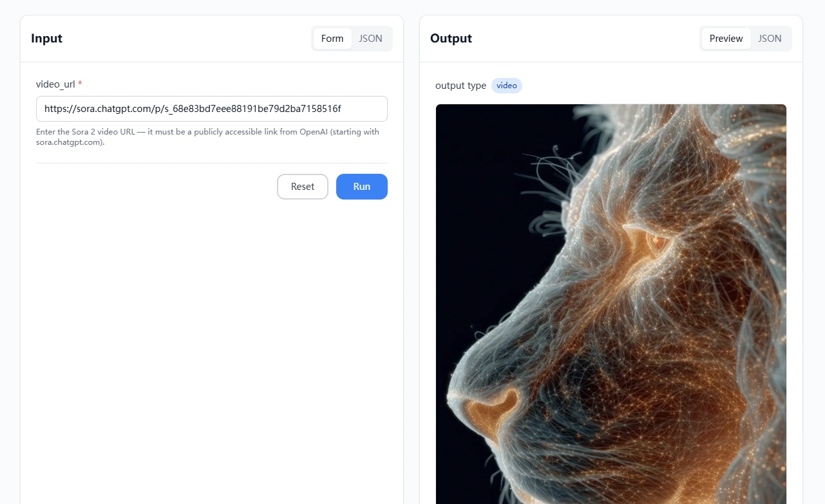Click the blue "video" output type badge

coord(506,86)
